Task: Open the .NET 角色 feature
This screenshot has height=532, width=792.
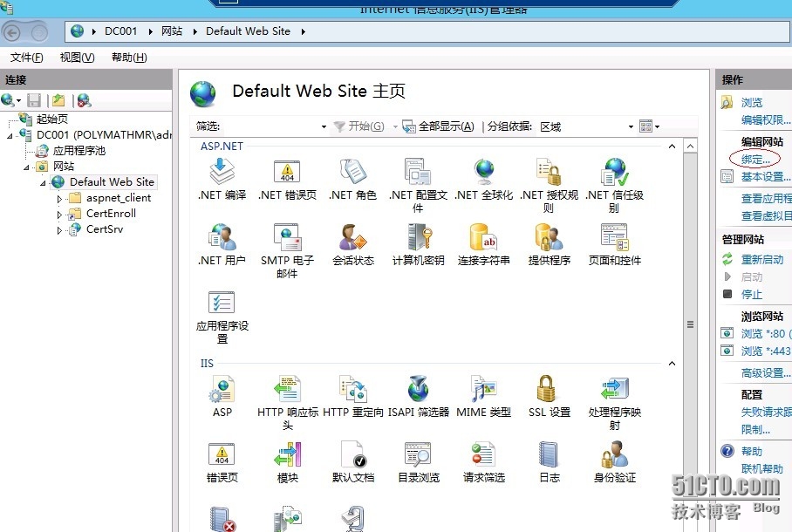Action: click(x=352, y=179)
